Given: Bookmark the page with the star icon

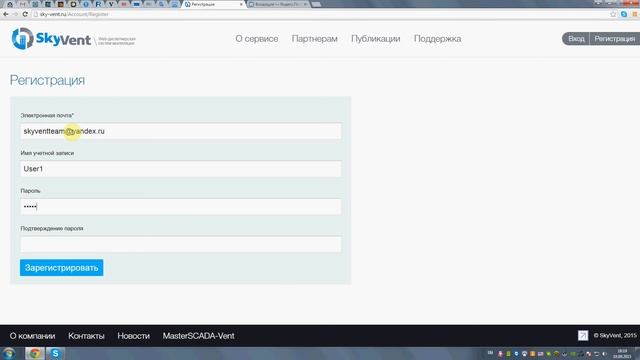Looking at the screenshot, I should click(613, 14).
